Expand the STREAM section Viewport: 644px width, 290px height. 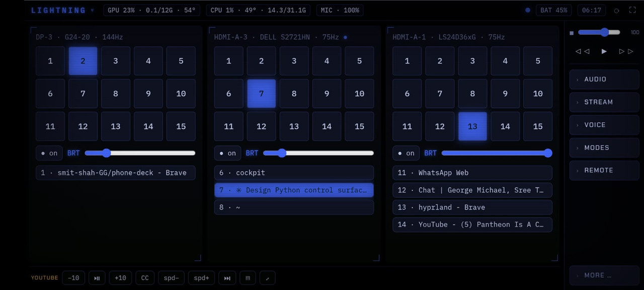(x=604, y=102)
